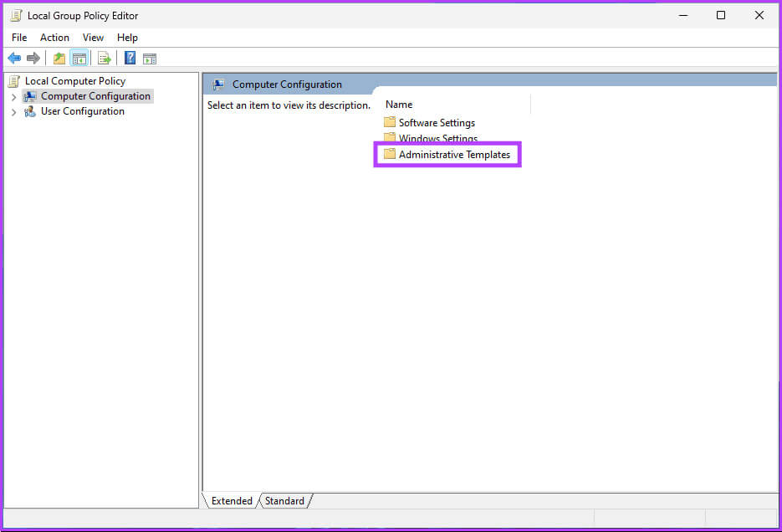Close the Local Group Policy Editor window

click(759, 15)
